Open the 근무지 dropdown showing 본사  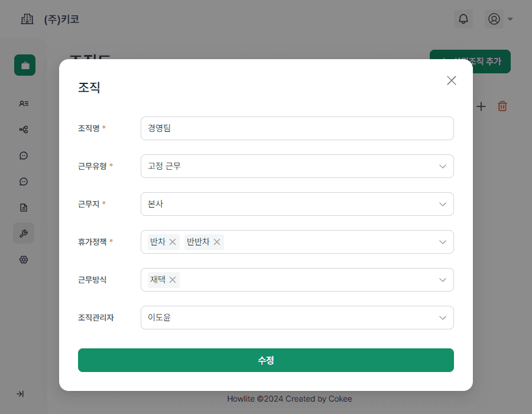coord(297,204)
